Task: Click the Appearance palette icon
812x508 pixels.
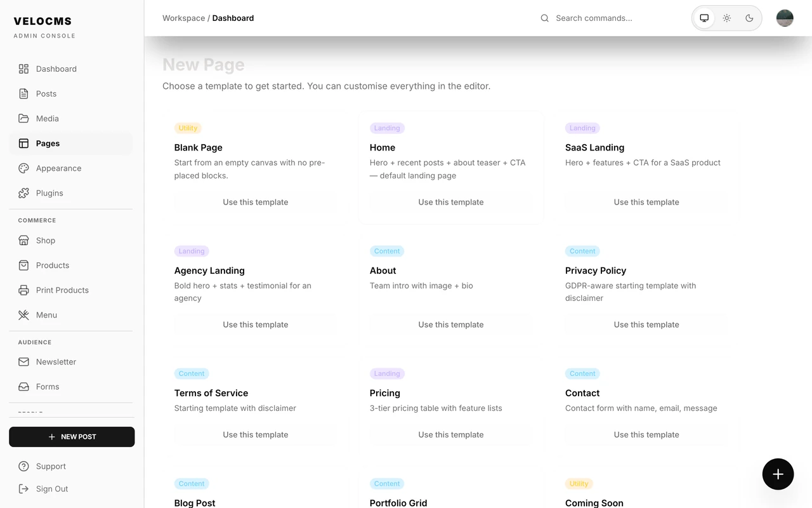Action: [x=23, y=168]
